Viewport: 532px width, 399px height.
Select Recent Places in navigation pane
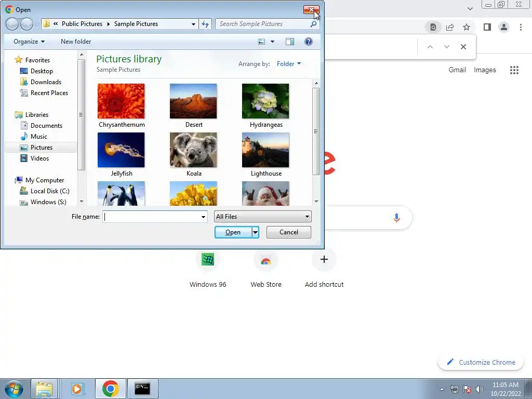49,92
